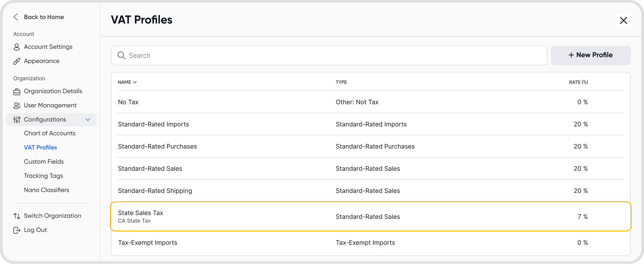Click the Account Settings person icon
This screenshot has width=644, height=264.
click(17, 47)
